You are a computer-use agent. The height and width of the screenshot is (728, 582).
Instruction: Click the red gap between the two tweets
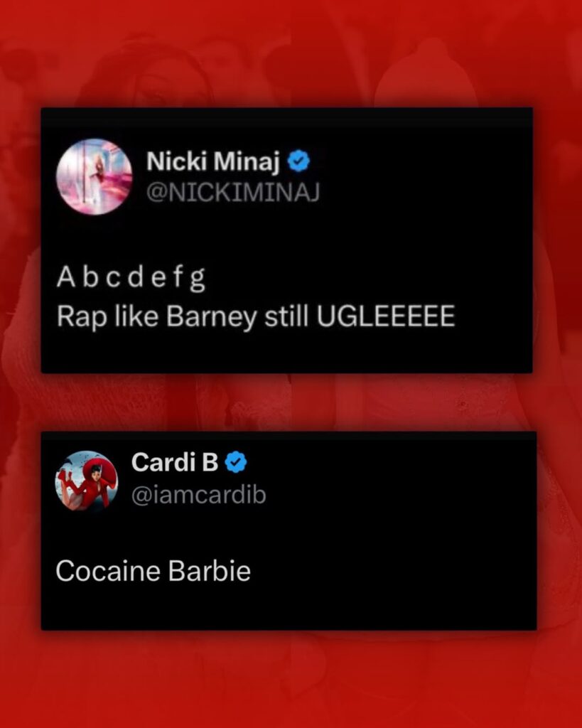288,402
